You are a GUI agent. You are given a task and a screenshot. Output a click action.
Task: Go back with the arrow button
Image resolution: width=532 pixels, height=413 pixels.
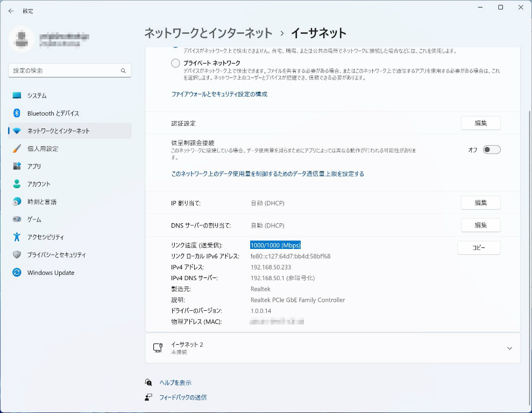click(11, 11)
